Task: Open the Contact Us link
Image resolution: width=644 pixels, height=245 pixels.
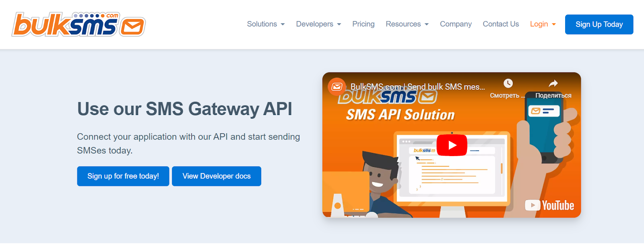Action: coord(501,24)
